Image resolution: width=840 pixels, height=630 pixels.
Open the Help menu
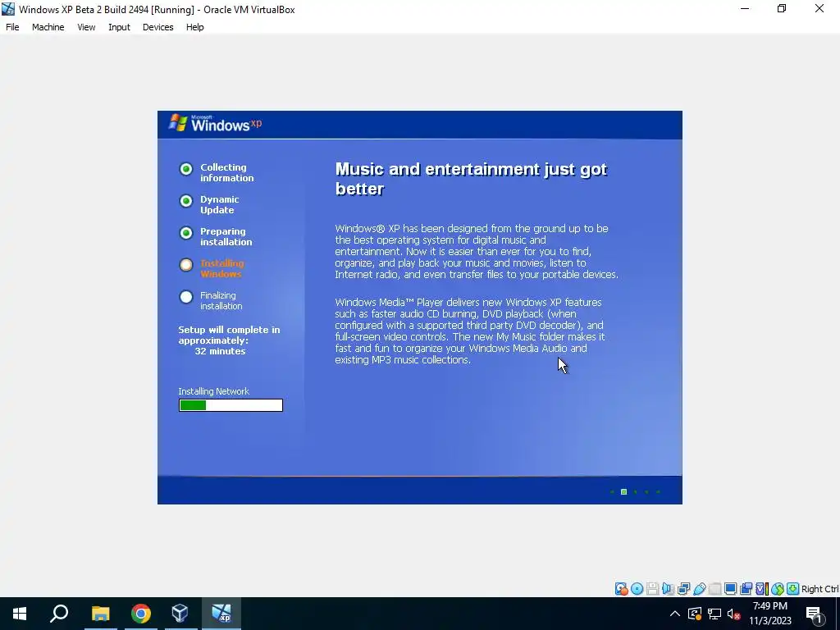pos(195,27)
